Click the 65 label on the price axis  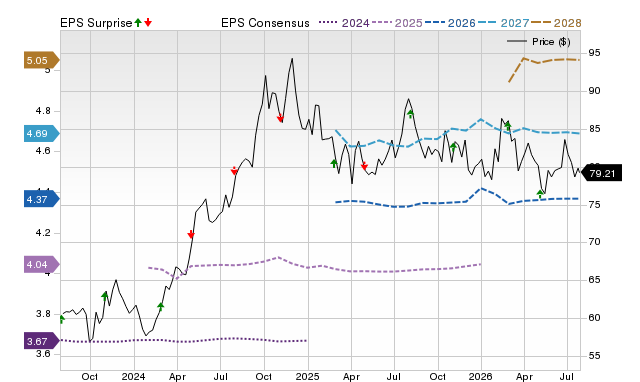coord(594,280)
